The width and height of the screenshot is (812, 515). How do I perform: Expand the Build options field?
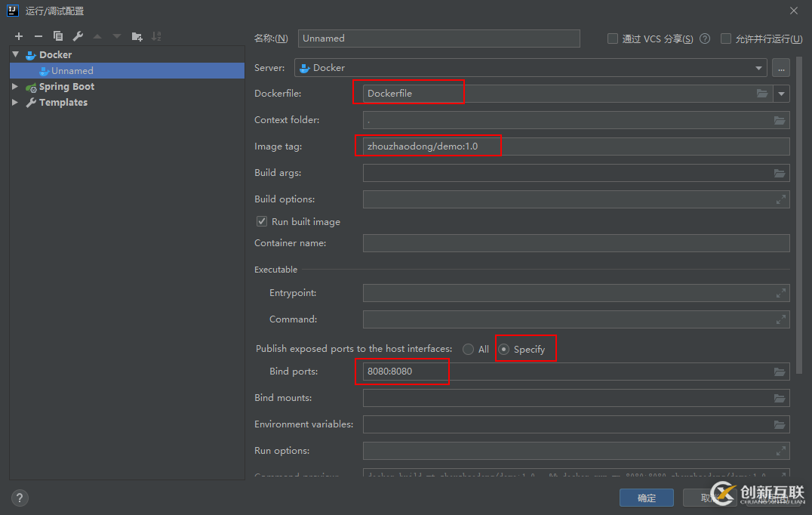tap(781, 199)
